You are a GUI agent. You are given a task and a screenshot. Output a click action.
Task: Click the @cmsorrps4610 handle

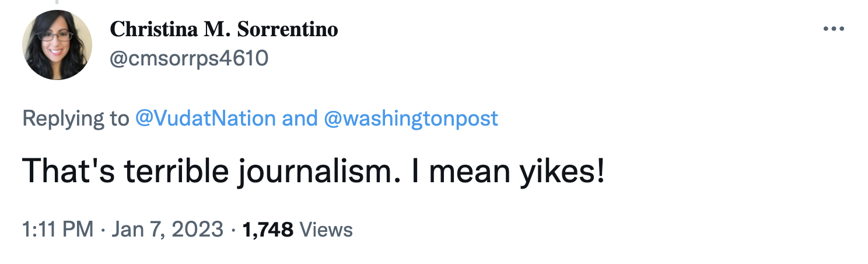pyautogui.click(x=190, y=57)
